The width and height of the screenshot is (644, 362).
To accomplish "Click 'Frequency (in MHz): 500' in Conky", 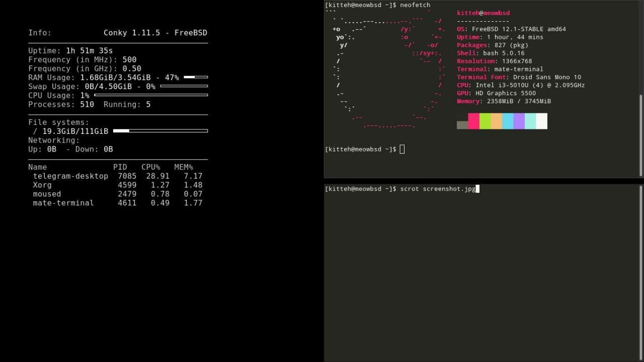I will coord(83,59).
